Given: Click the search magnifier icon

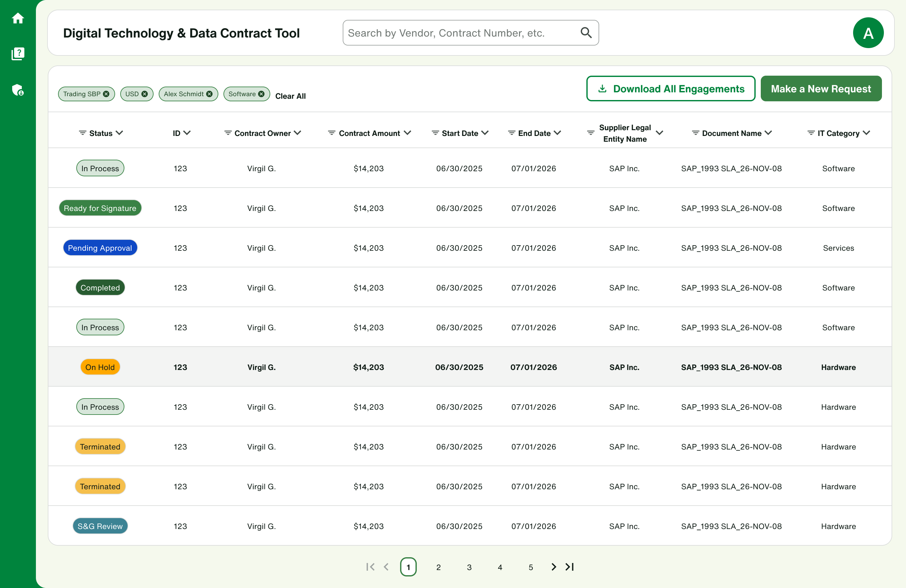Looking at the screenshot, I should pos(586,33).
